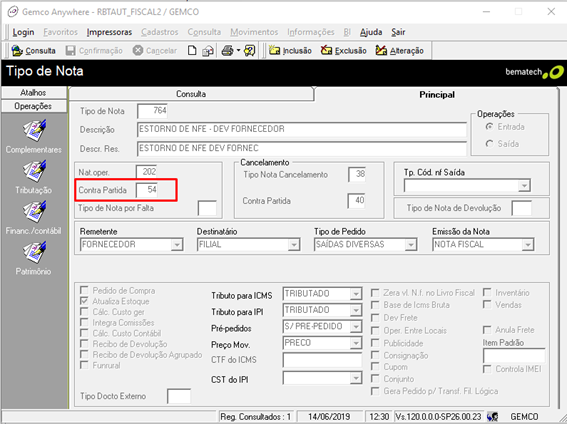This screenshot has width=567, height=424.
Task: Open the Impressoras menu
Action: coord(109,32)
